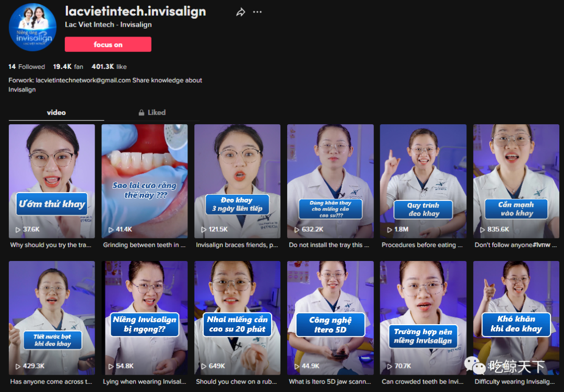Click caption 'Grinding between teeth in ...'

[144, 245]
